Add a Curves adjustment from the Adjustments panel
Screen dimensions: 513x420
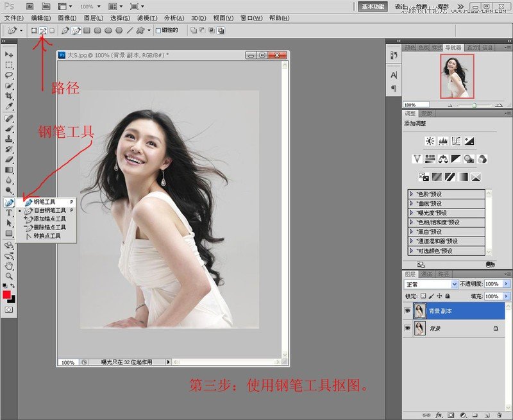point(456,141)
